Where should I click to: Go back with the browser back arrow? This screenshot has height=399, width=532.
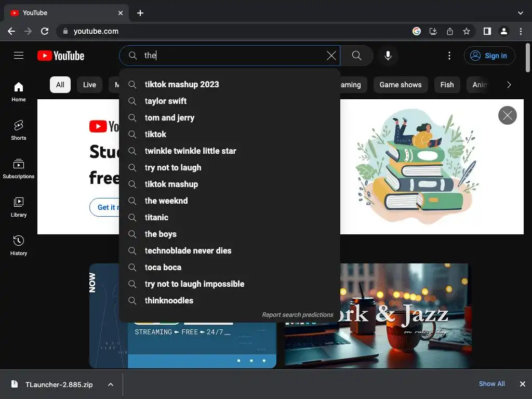[11, 31]
